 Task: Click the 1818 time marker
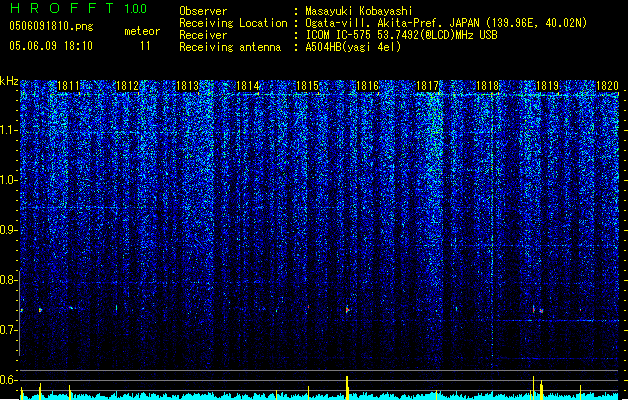pos(487,86)
